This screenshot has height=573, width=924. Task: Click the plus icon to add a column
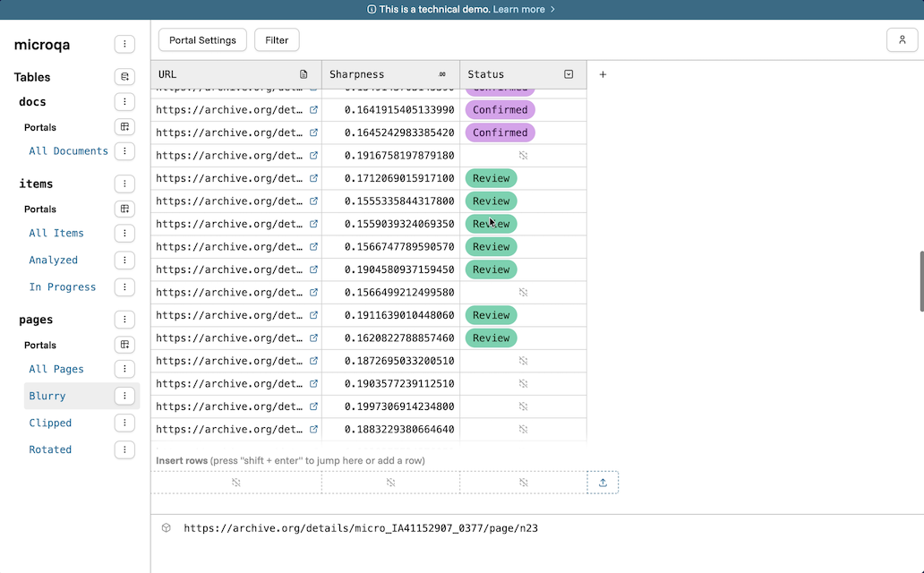pyautogui.click(x=603, y=74)
